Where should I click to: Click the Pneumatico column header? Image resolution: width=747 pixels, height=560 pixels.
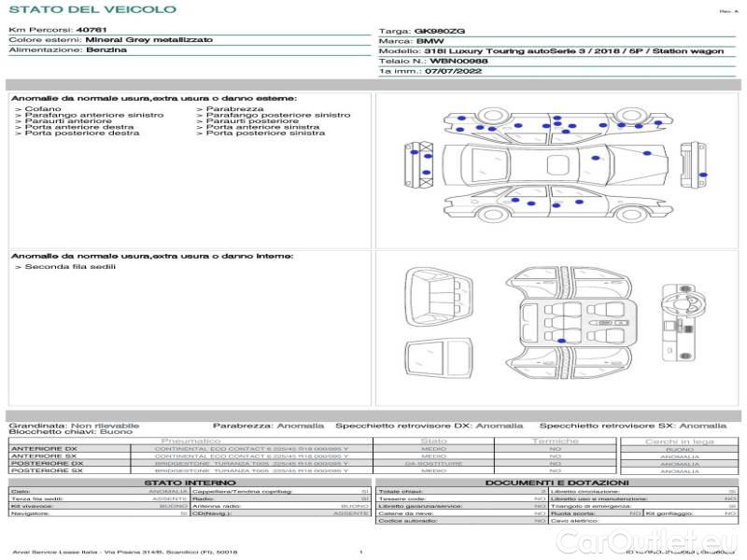tap(191, 441)
